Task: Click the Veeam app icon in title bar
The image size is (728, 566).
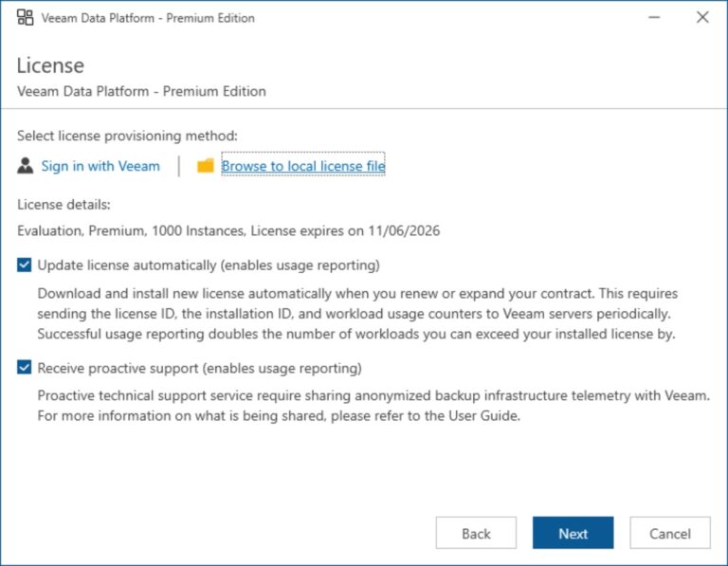Action: click(x=25, y=18)
